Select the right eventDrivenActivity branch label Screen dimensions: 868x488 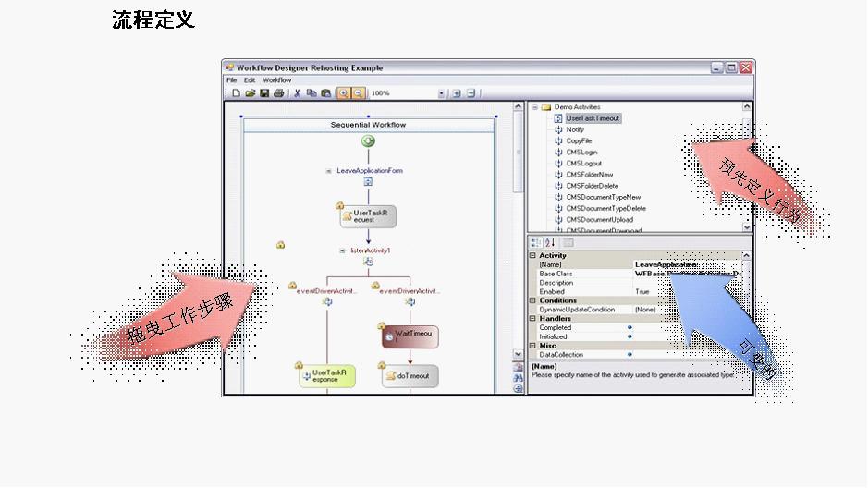pos(410,291)
